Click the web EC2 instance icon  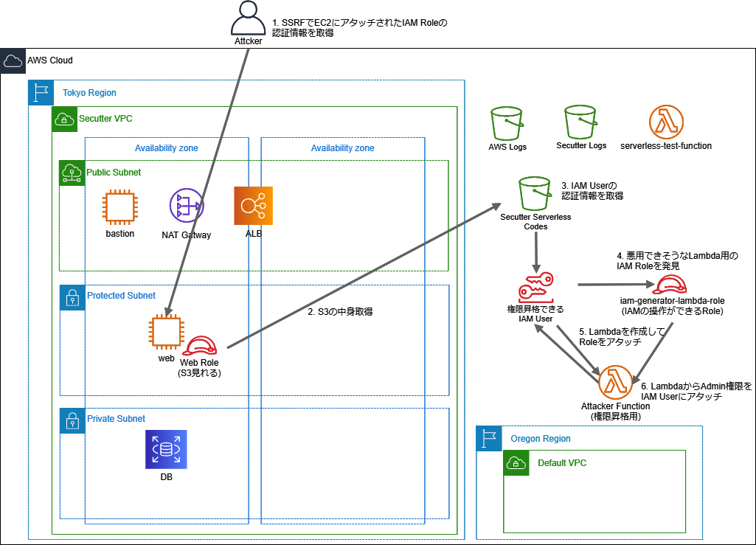[166, 332]
